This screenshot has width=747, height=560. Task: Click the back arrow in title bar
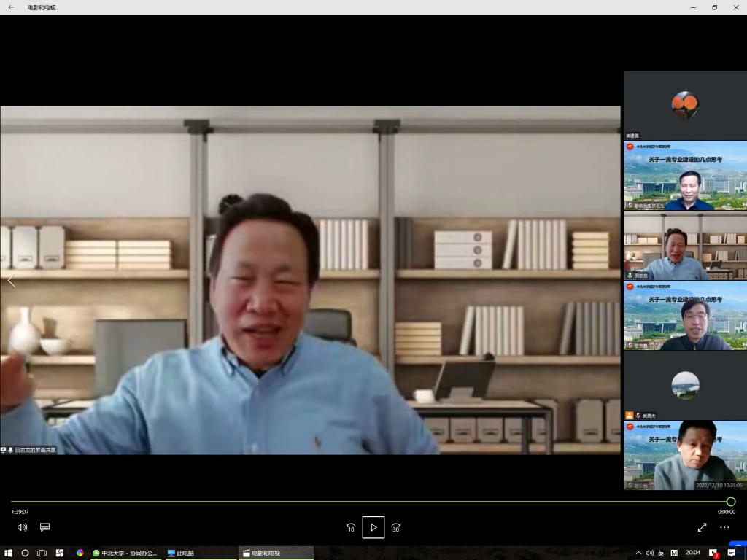coord(11,7)
